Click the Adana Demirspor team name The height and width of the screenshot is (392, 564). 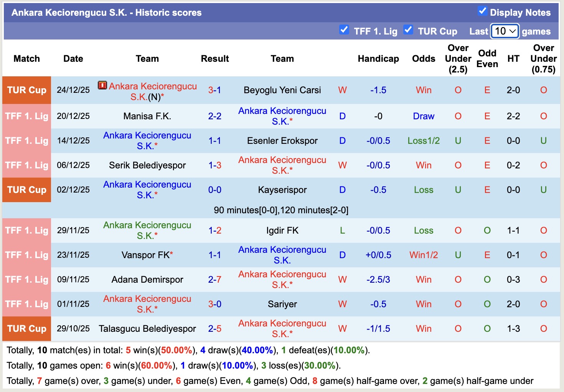click(x=147, y=280)
